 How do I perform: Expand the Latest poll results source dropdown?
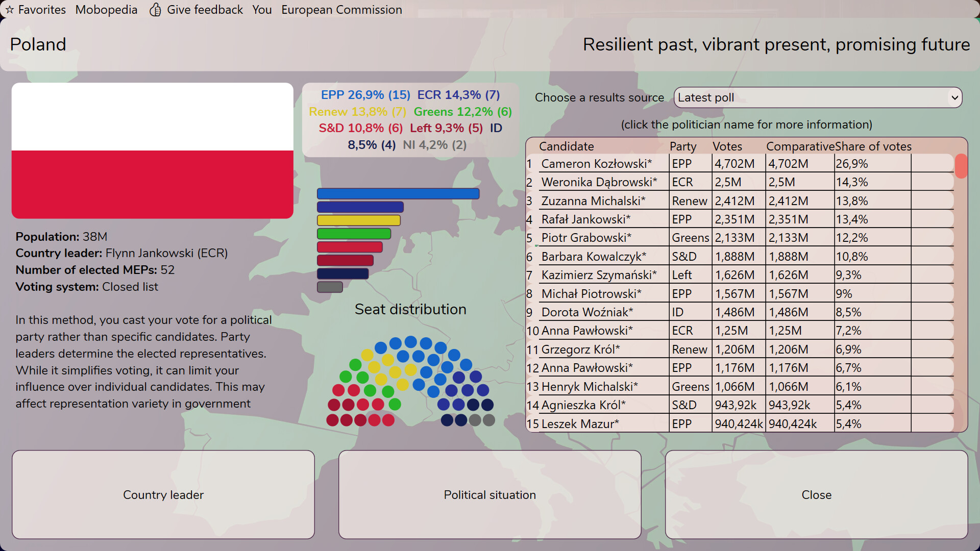pyautogui.click(x=818, y=97)
